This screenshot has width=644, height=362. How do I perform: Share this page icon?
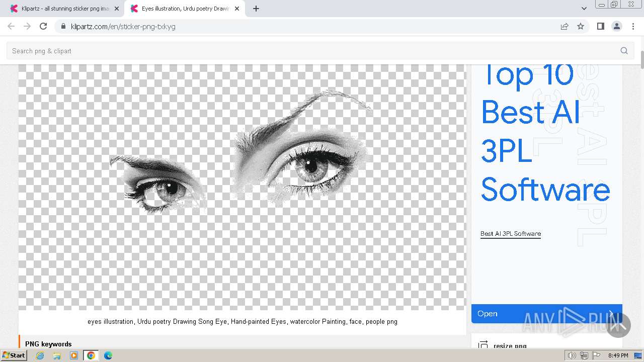[565, 26]
